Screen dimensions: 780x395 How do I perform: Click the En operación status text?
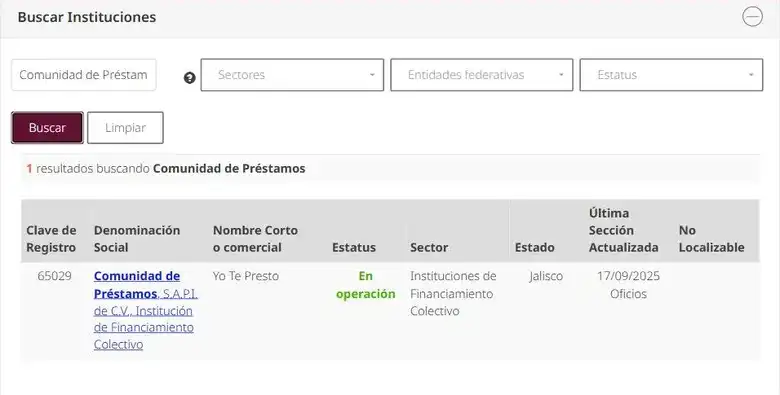pos(366,285)
